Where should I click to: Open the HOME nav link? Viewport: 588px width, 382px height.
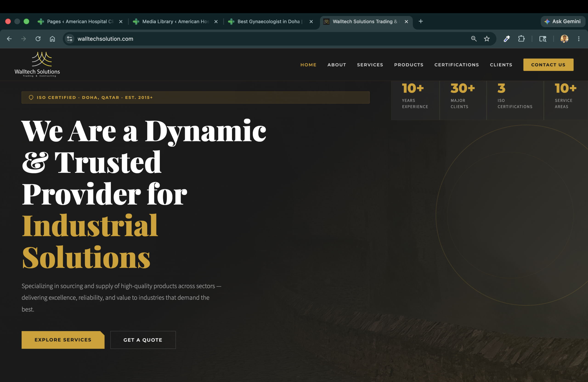point(308,65)
